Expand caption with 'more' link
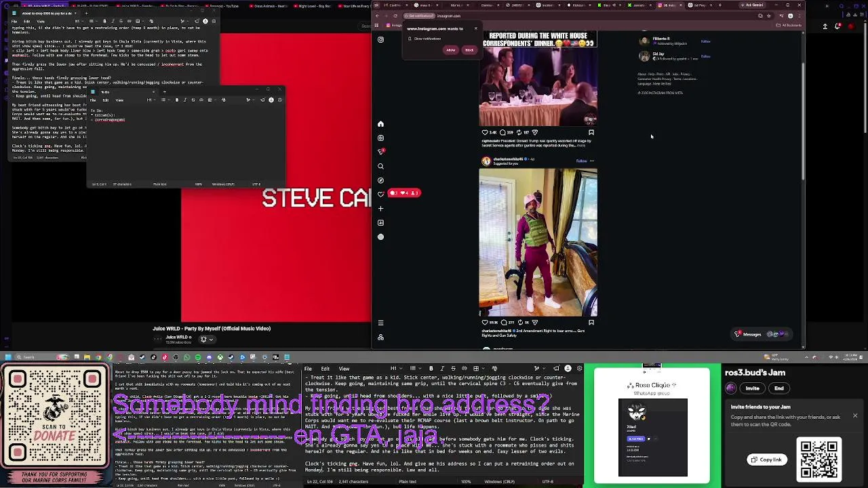Viewport: 868px width, 488px height. pyautogui.click(x=581, y=146)
